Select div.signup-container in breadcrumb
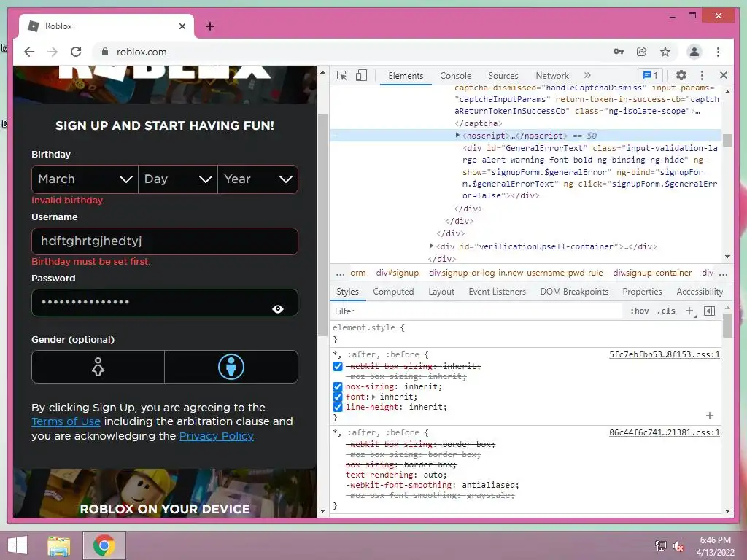Viewport: 747px width, 560px height. pos(652,273)
